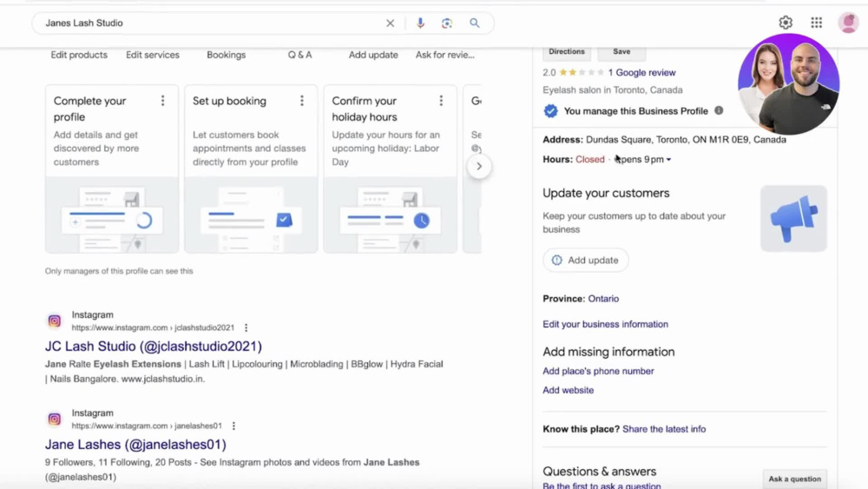The width and height of the screenshot is (868, 489).
Task: Run the search with the magnifier icon
Action: pyautogui.click(x=475, y=23)
